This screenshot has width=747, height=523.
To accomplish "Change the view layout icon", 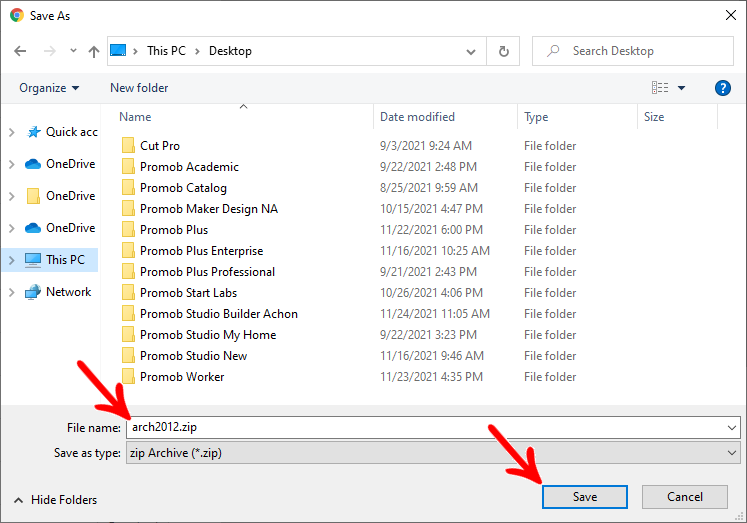I will (660, 88).
